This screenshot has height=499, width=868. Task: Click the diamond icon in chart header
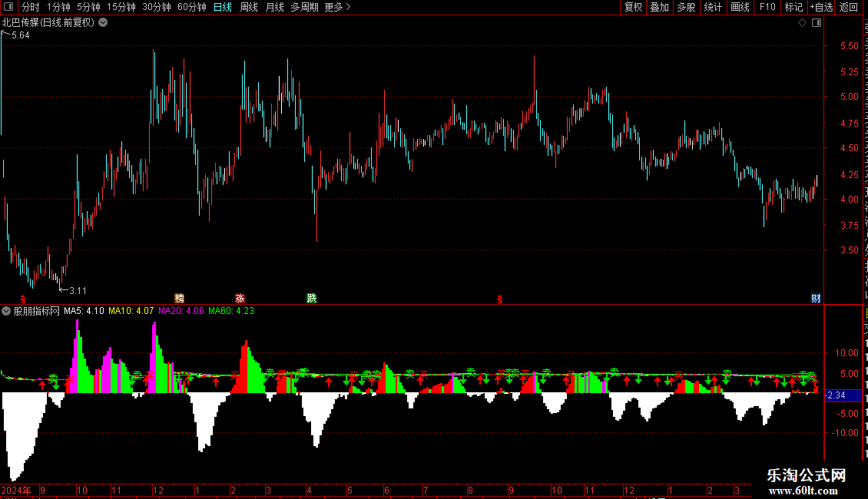pyautogui.click(x=802, y=23)
